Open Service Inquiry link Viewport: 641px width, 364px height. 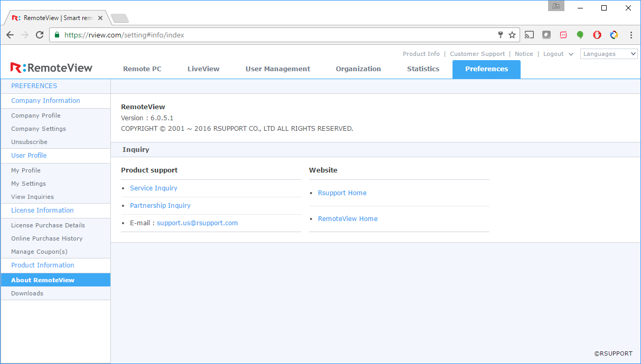click(x=154, y=188)
